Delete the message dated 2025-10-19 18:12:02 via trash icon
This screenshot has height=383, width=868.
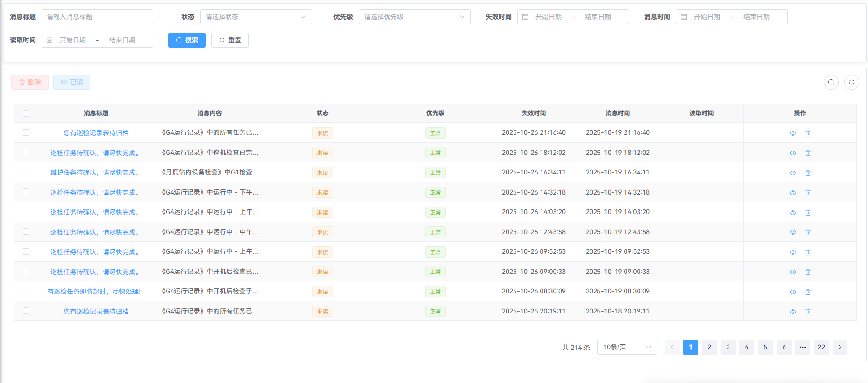808,153
